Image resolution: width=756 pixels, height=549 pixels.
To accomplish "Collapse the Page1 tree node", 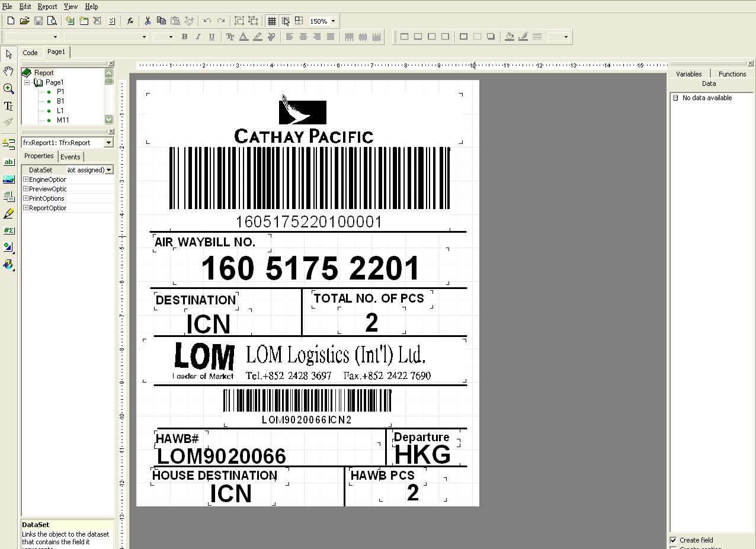I will [x=27, y=82].
